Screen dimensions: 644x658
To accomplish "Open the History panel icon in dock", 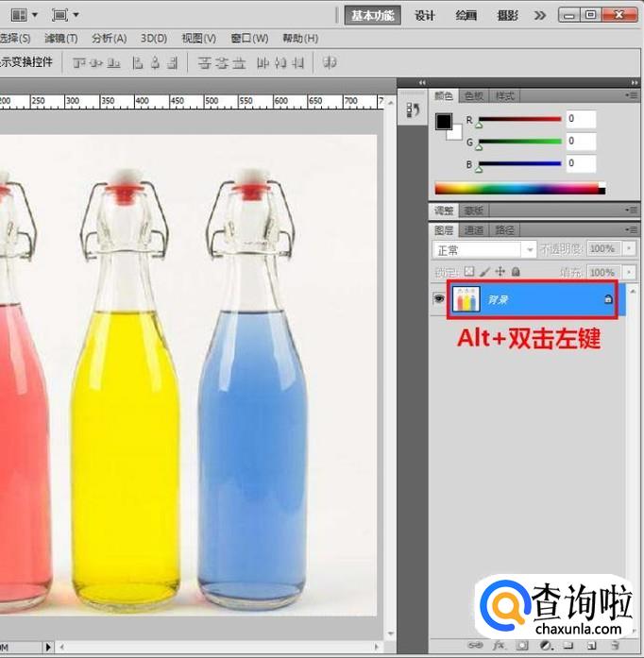I will [413, 110].
